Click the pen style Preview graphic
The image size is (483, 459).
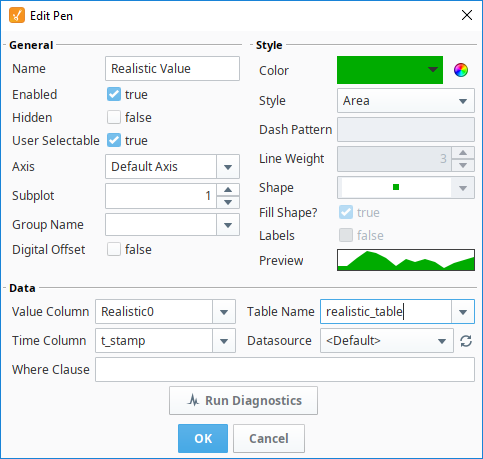click(406, 260)
